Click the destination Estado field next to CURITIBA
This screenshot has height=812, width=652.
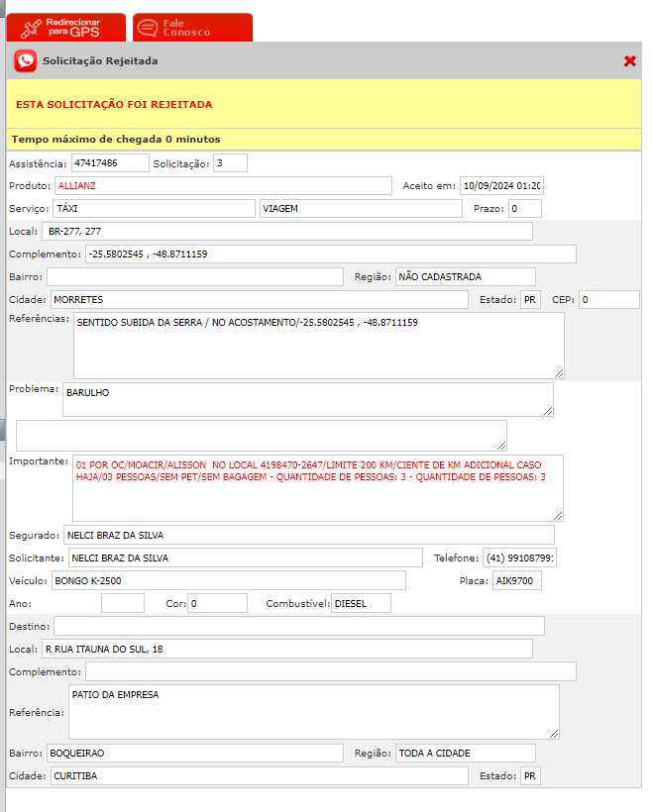(531, 775)
